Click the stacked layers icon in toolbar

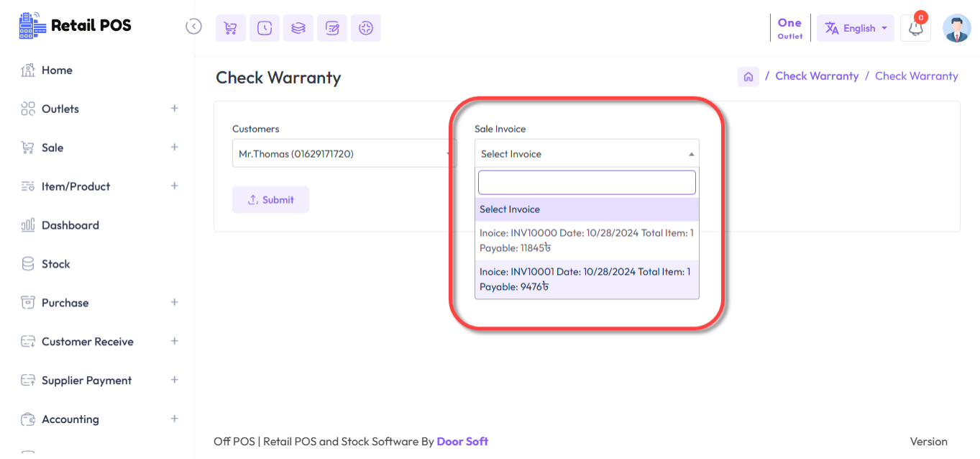(298, 28)
